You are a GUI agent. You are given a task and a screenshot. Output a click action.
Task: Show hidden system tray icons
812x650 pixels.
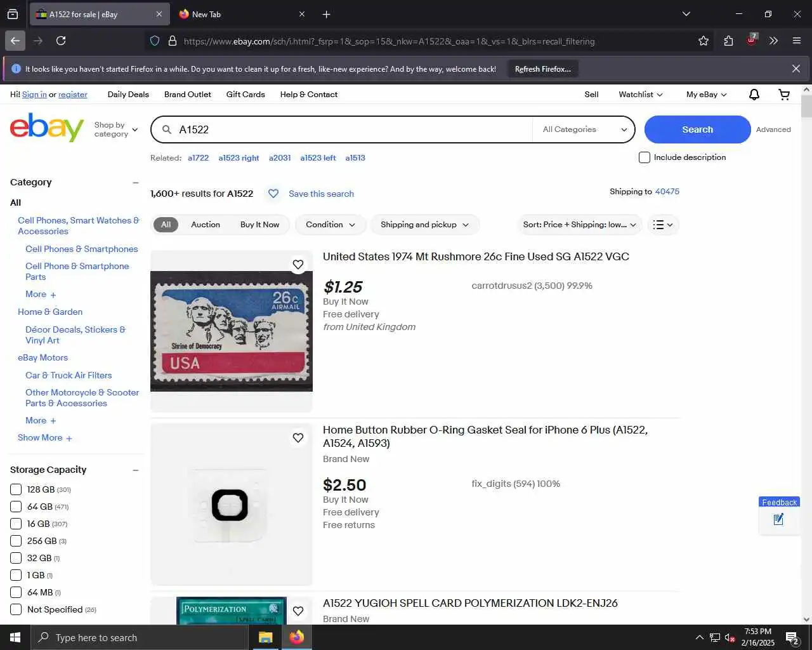(x=699, y=637)
